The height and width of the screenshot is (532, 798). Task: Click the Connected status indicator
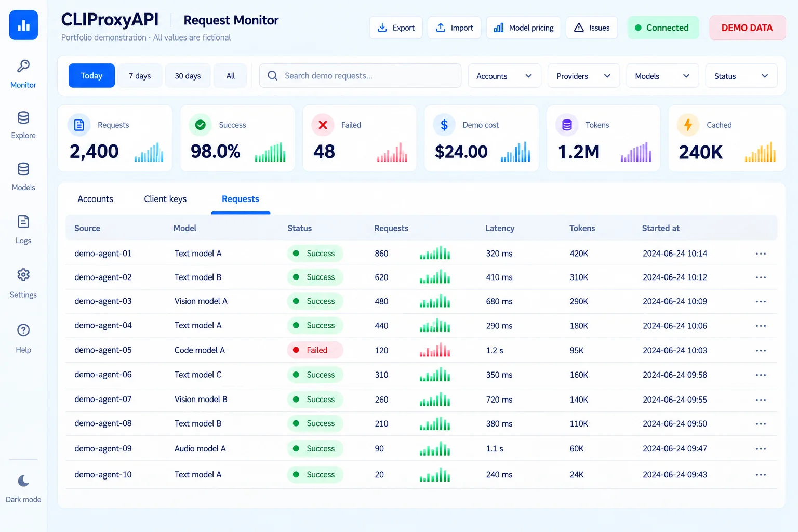pyautogui.click(x=663, y=28)
